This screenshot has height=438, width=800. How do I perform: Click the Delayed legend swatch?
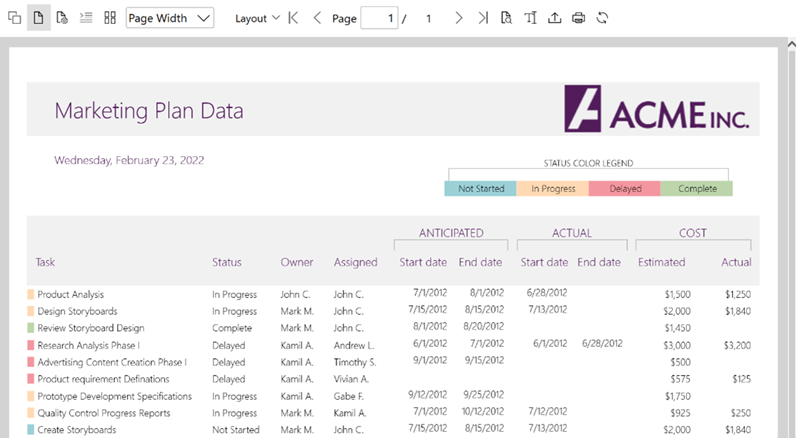click(x=624, y=188)
